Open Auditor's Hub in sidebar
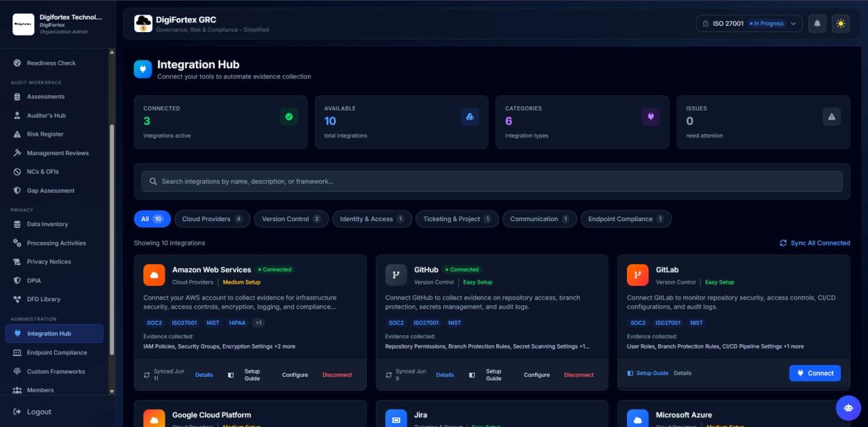This screenshot has width=868, height=427. coord(54,115)
